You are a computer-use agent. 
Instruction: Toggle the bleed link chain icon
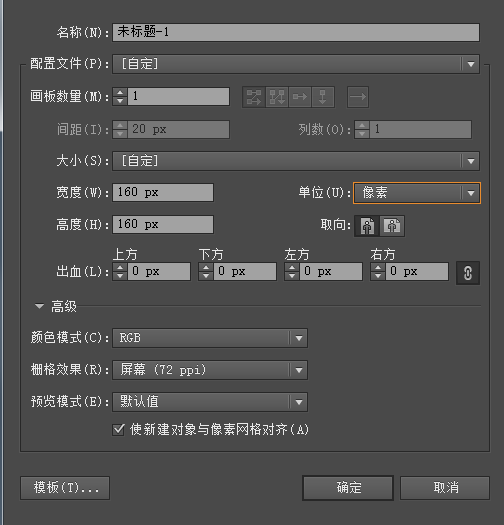(468, 273)
